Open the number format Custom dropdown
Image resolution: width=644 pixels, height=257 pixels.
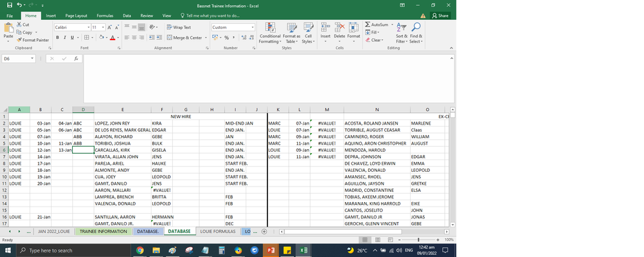point(253,27)
